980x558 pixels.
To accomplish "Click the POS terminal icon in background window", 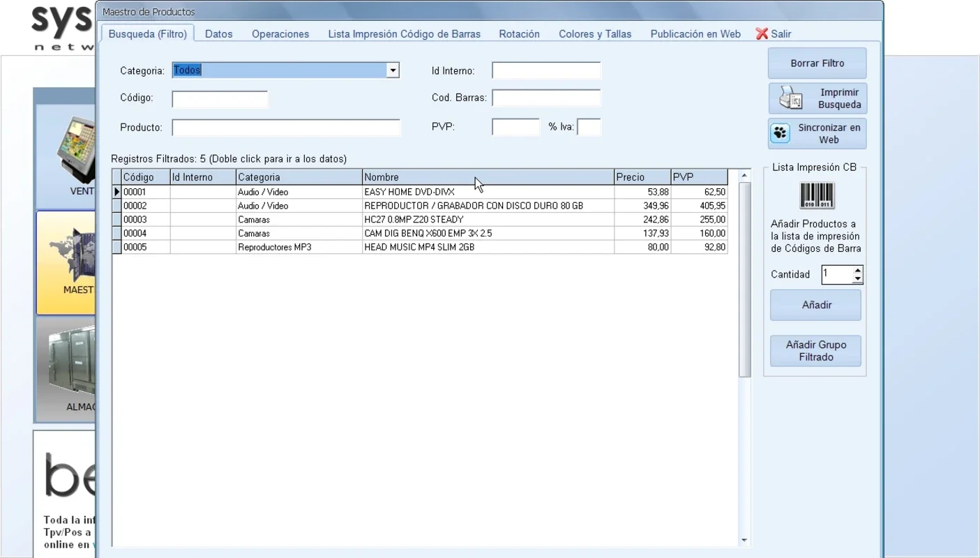I will (75, 150).
